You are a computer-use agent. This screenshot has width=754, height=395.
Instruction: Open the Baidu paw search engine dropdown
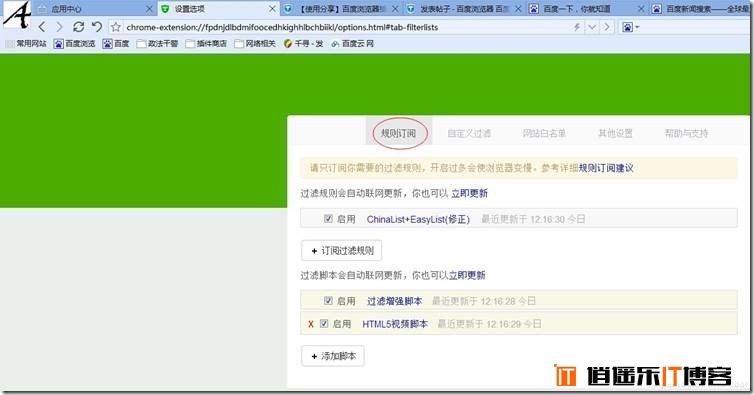(630, 27)
